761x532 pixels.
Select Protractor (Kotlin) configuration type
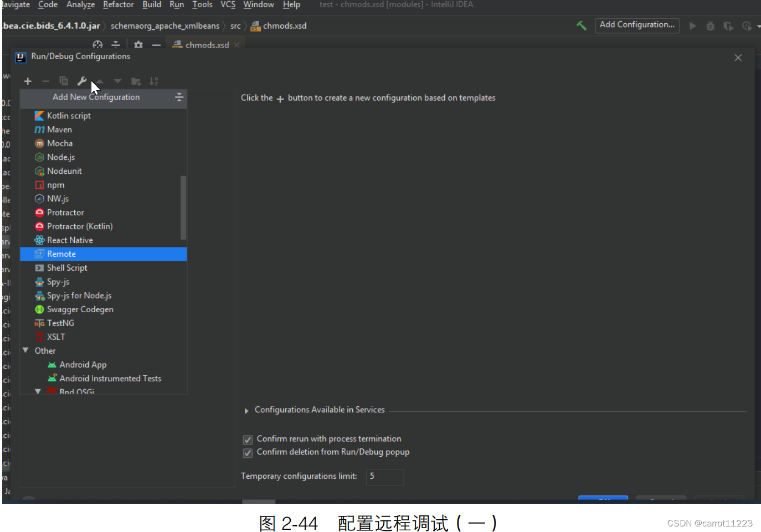pos(104,226)
